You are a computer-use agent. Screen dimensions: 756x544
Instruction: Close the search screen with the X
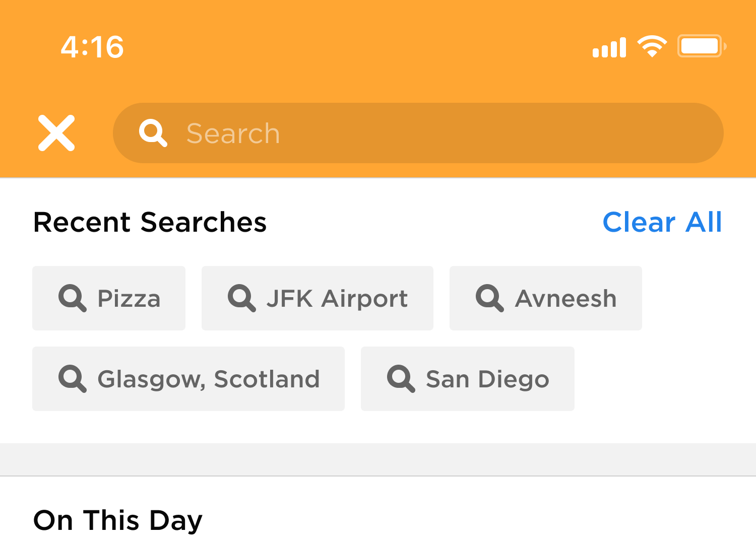tap(56, 133)
